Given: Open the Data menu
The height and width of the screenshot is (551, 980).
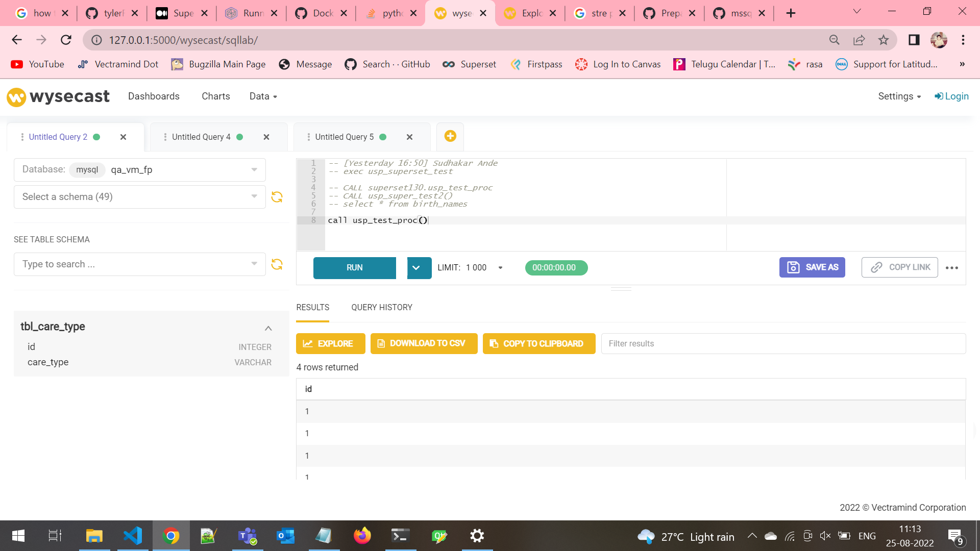Looking at the screenshot, I should tap(262, 96).
